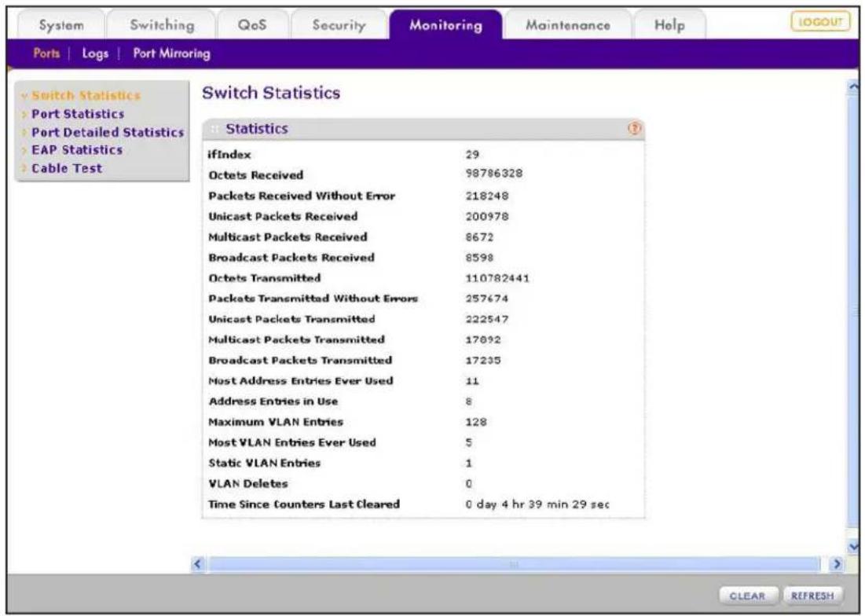Click the Octets Received value 98786328
Image resolution: width=865 pixels, height=616 pixels.
pos(493,174)
